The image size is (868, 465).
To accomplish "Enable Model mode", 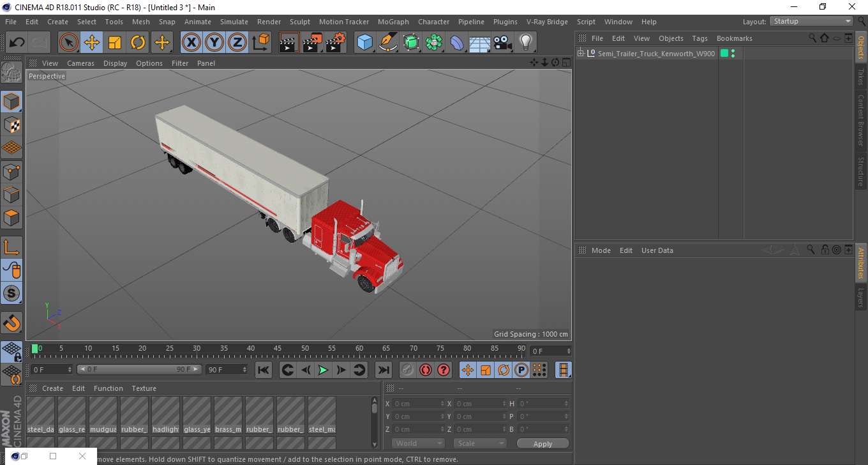I will click(x=11, y=102).
